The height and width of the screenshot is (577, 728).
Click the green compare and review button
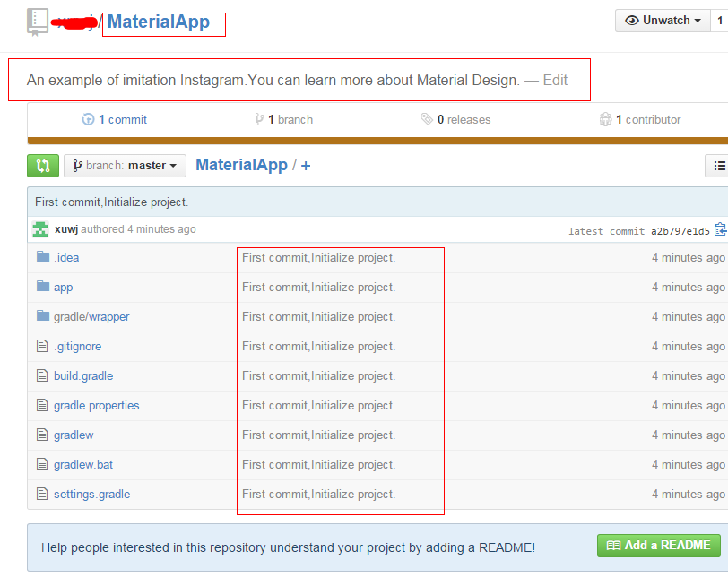click(x=43, y=166)
